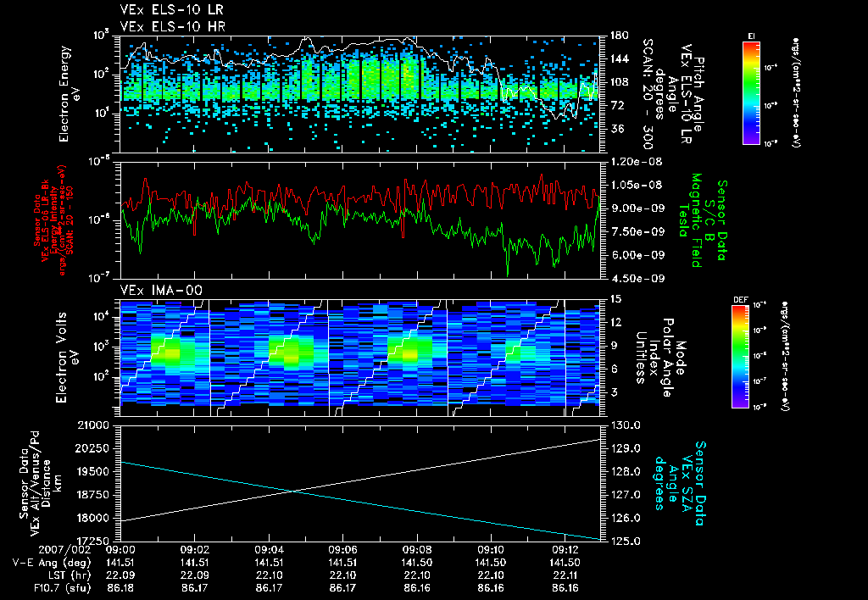Click the 'Polar Angle Index' axis label
The image size is (868, 600).
pos(660,358)
